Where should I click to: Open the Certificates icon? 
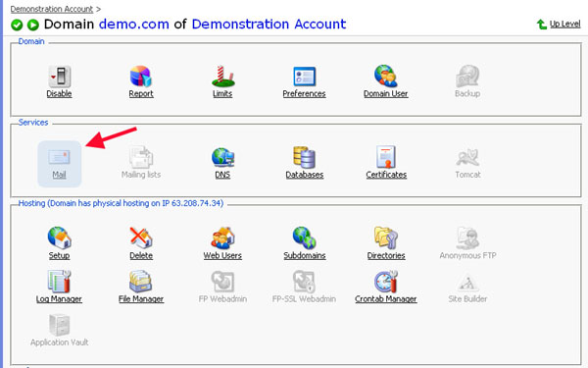click(x=386, y=157)
